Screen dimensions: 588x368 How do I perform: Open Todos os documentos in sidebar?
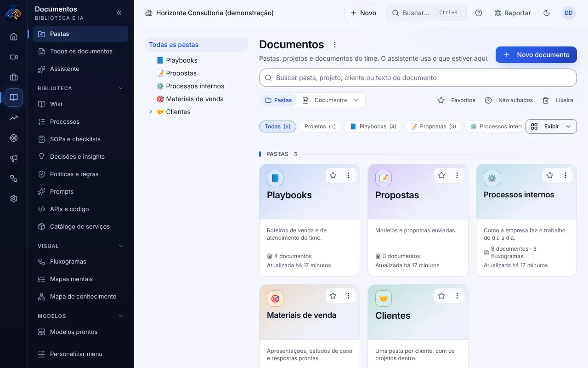tap(81, 51)
